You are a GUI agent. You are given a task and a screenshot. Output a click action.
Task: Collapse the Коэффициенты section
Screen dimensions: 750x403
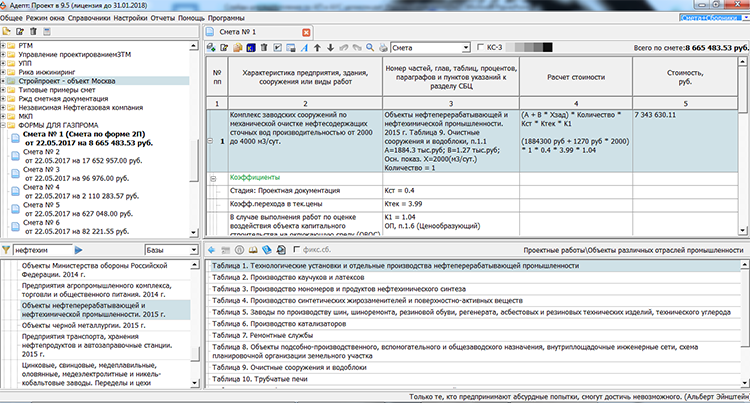click(213, 178)
